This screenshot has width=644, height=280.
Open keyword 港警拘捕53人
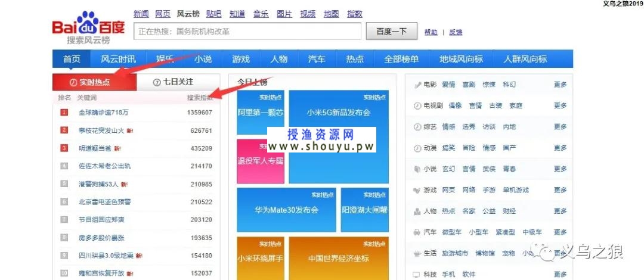click(x=98, y=184)
